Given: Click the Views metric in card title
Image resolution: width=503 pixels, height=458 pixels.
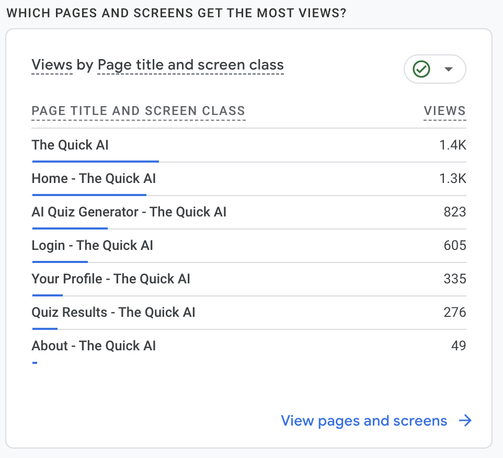Looking at the screenshot, I should [x=52, y=65].
